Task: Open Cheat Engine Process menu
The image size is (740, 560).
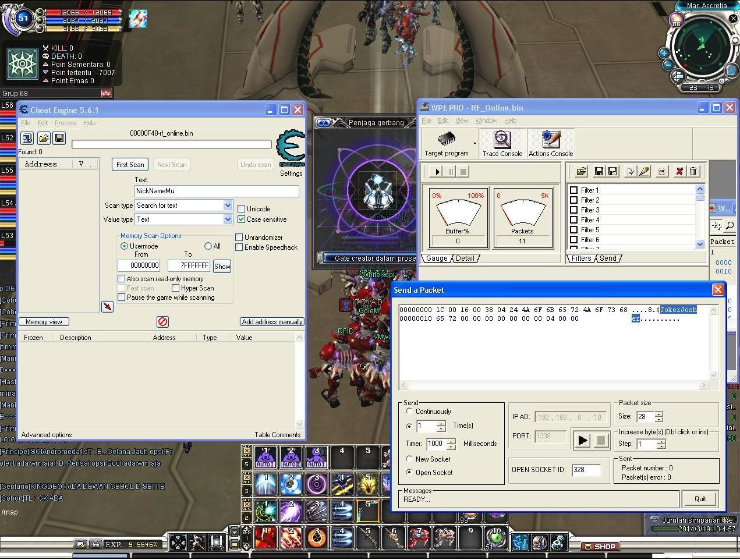Action: [65, 123]
